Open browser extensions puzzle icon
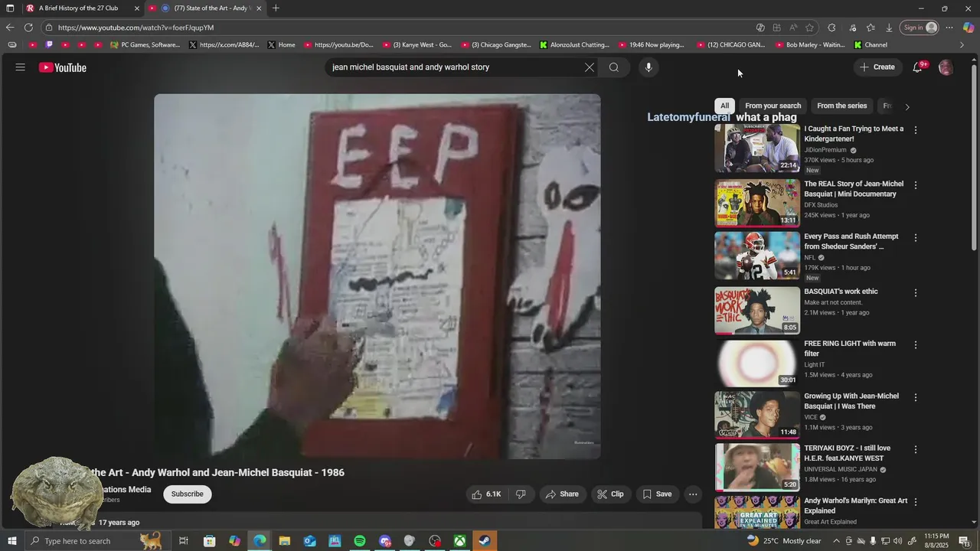Screen dimensions: 980x551 point(831,28)
